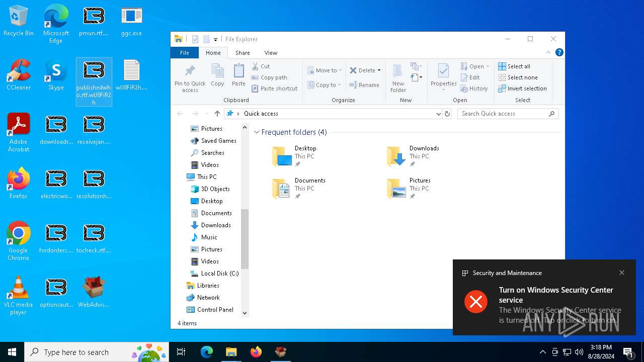
Task: Collapse the ribbon with the chevron
Action: point(548,52)
